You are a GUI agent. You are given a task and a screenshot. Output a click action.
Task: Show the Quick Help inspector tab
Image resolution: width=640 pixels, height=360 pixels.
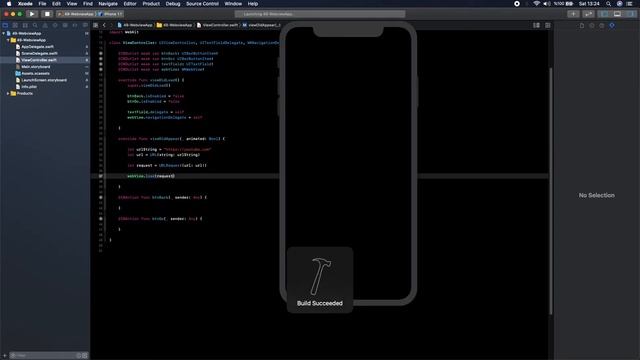[x=602, y=25]
